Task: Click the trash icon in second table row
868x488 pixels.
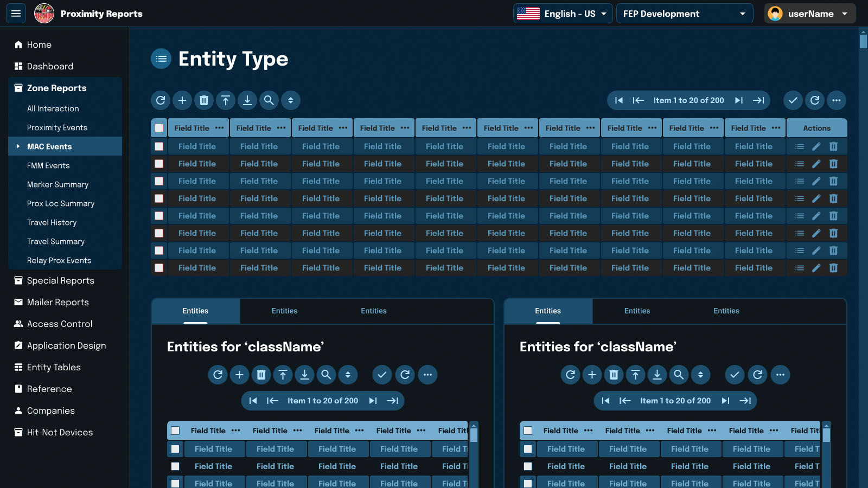Action: click(x=834, y=164)
